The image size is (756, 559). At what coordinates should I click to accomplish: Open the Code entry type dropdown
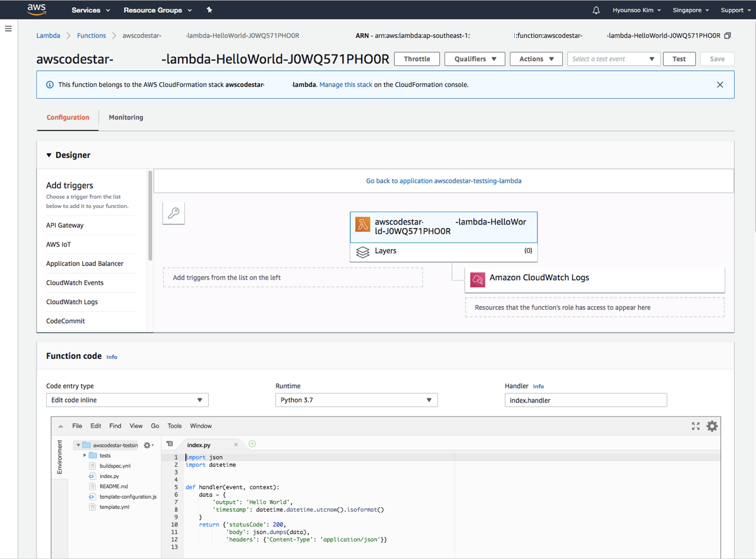click(127, 400)
